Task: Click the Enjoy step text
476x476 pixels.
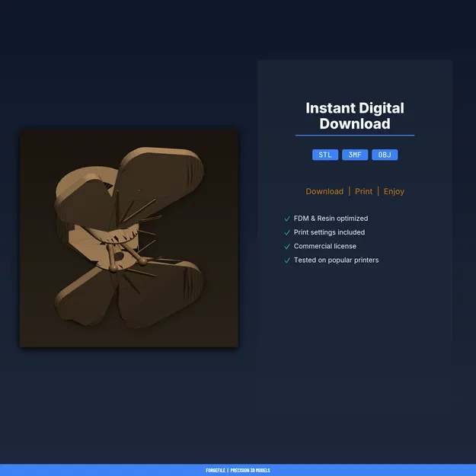Action: [394, 192]
